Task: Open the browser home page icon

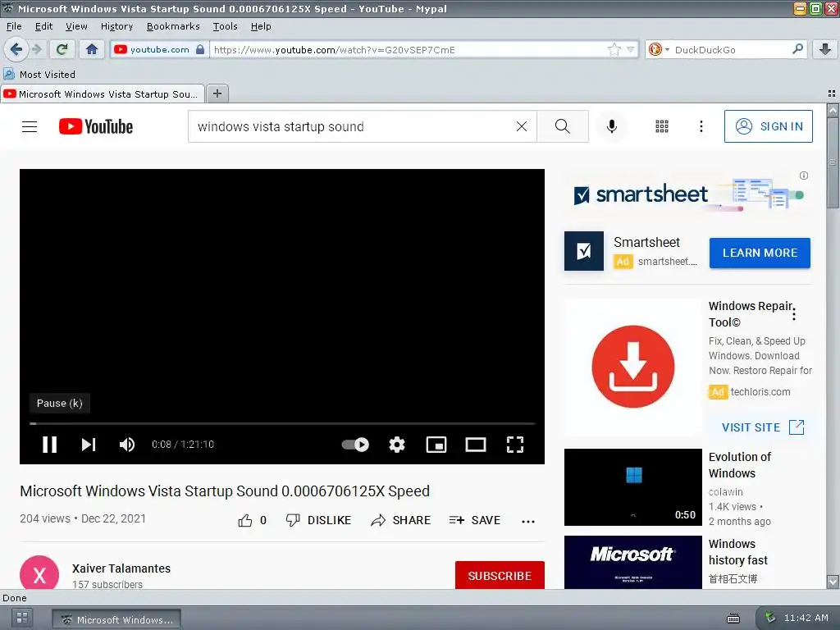Action: 92,50
